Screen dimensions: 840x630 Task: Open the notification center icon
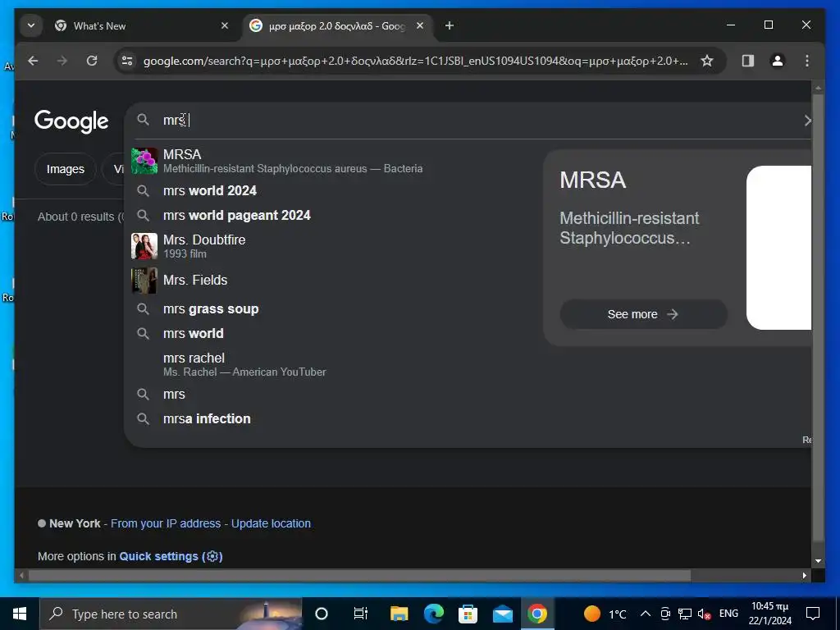click(813, 614)
